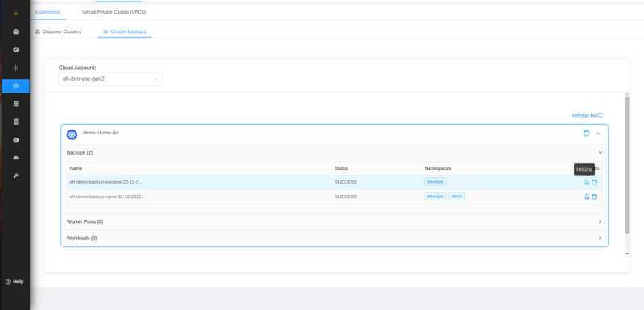Click Refresh list link
The height and width of the screenshot is (310, 644).
(587, 116)
